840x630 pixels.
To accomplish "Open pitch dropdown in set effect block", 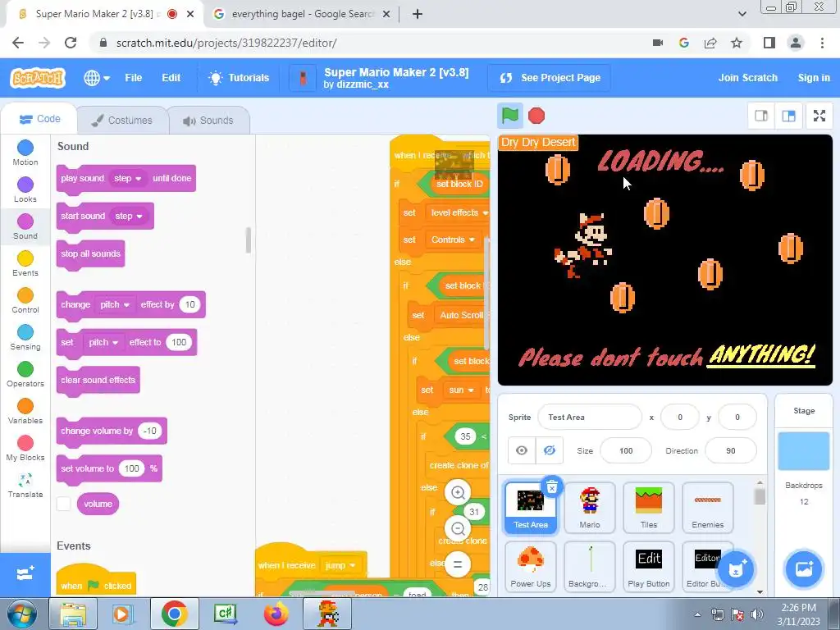I will 103,342.
